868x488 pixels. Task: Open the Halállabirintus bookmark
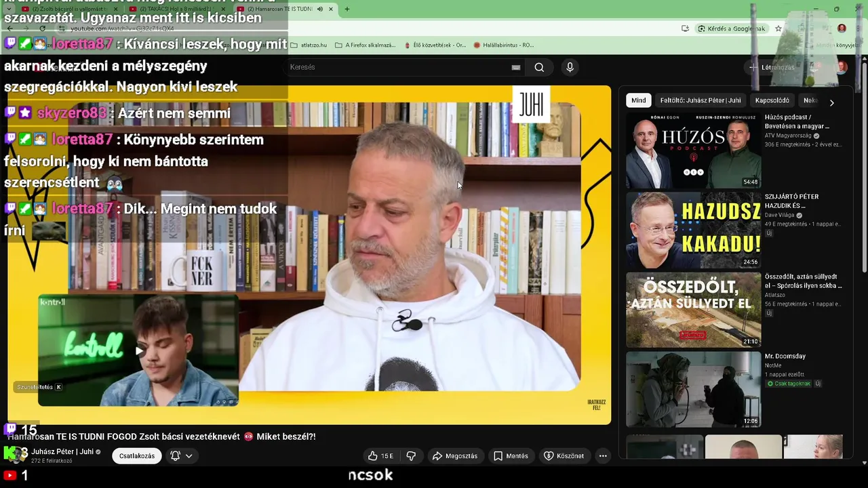click(504, 45)
